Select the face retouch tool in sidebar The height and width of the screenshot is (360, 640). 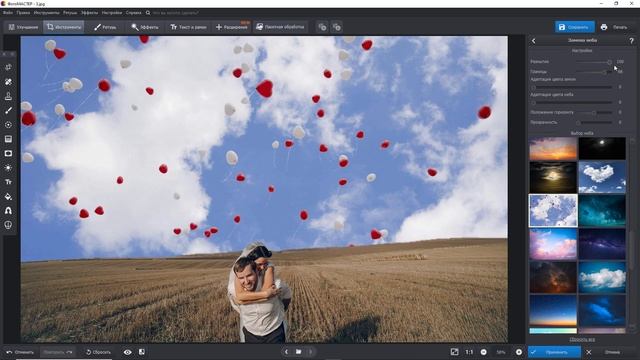(8, 225)
